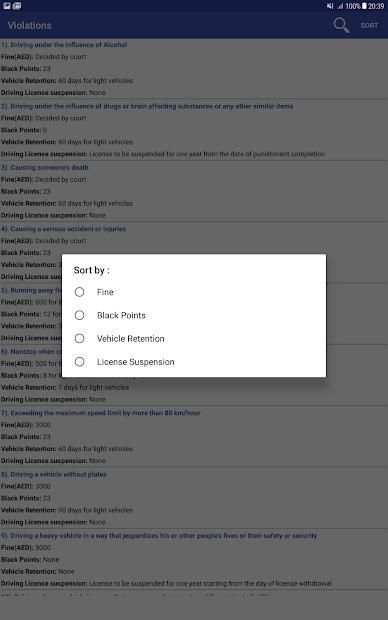Select the Black Points radio button
Image resolution: width=388 pixels, height=620 pixels.
(x=79, y=315)
